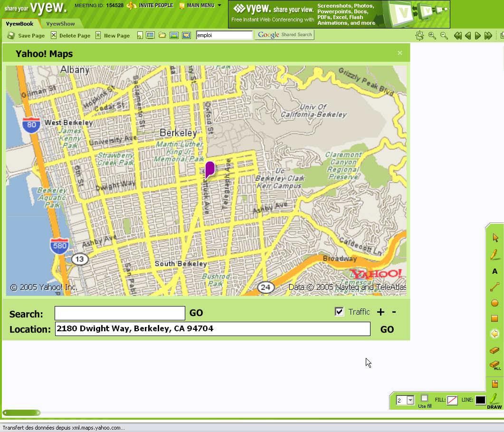This screenshot has height=432, width=504.
Task: Click the New Page star icon
Action: (98, 35)
